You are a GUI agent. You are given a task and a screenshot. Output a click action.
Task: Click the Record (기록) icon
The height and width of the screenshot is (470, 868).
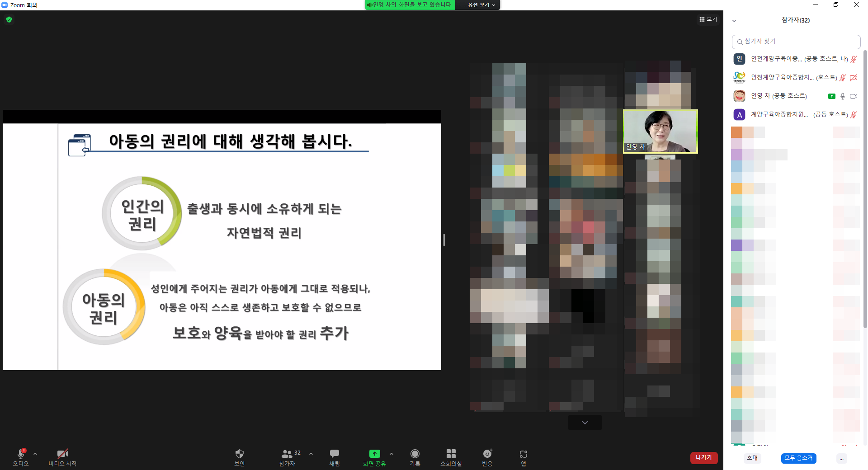coord(415,454)
